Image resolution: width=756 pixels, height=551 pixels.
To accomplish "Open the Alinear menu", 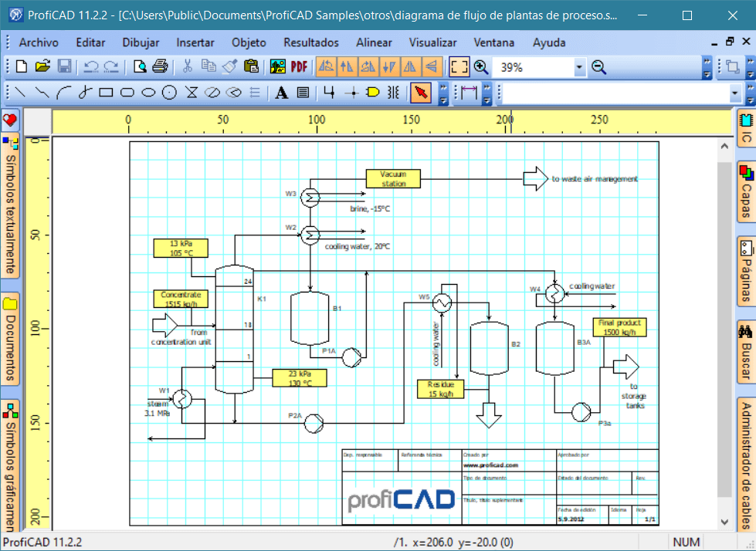I will coord(375,42).
